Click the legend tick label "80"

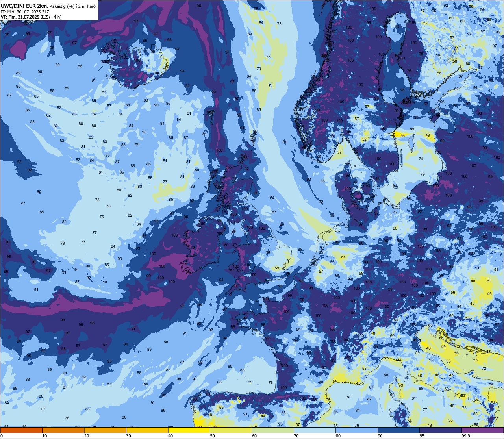338,436
